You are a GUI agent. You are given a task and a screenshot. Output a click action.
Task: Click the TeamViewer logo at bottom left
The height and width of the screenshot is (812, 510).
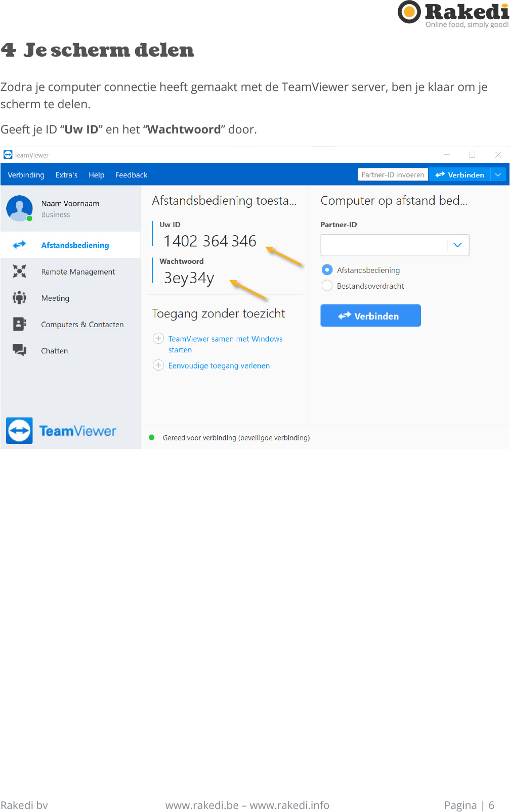pos(61,430)
